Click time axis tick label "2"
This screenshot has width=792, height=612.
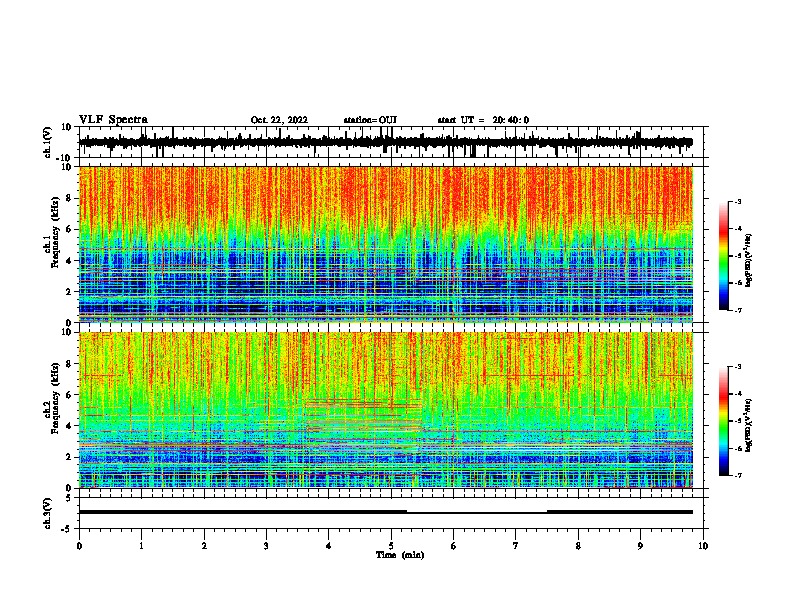pos(204,546)
